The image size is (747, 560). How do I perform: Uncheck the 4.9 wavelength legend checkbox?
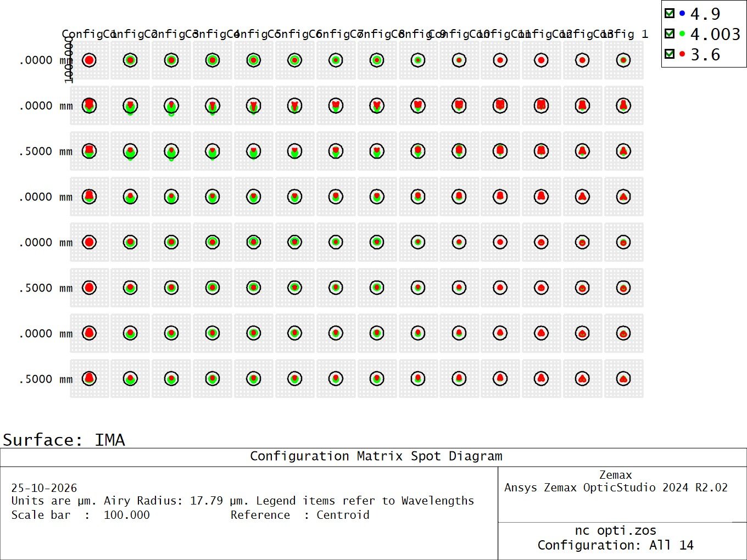[670, 13]
